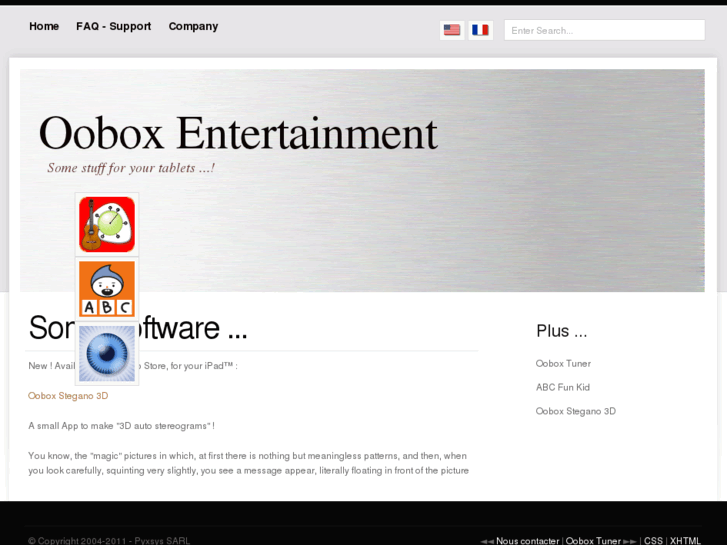Open the Company menu
The width and height of the screenshot is (727, 545).
pyautogui.click(x=193, y=26)
